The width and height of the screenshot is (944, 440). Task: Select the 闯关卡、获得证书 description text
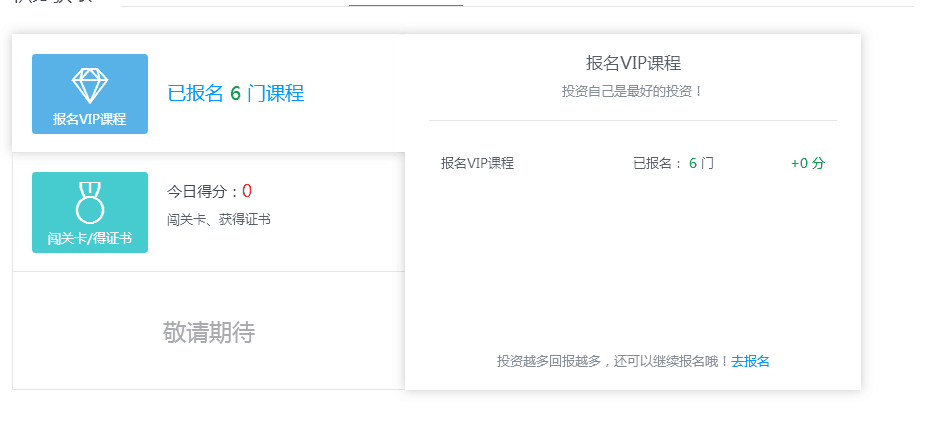(218, 219)
